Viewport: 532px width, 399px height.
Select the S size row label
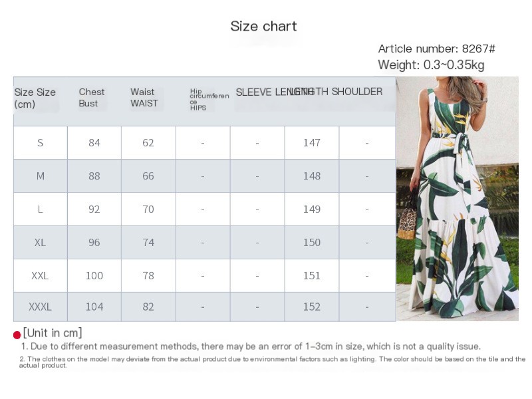tap(41, 143)
